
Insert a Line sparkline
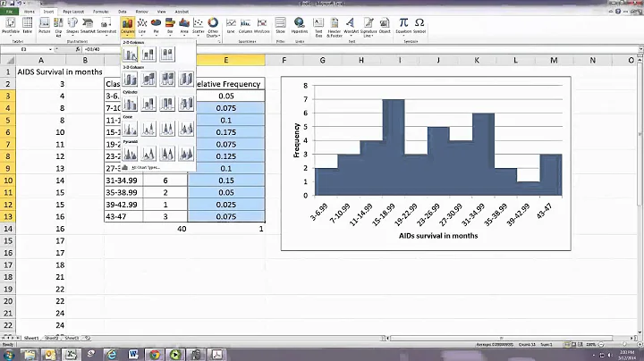tap(231, 25)
